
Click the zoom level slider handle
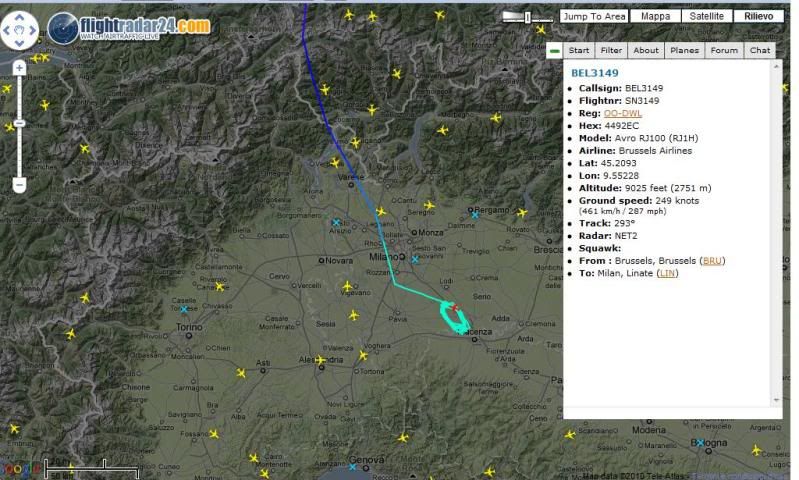click(x=19, y=123)
